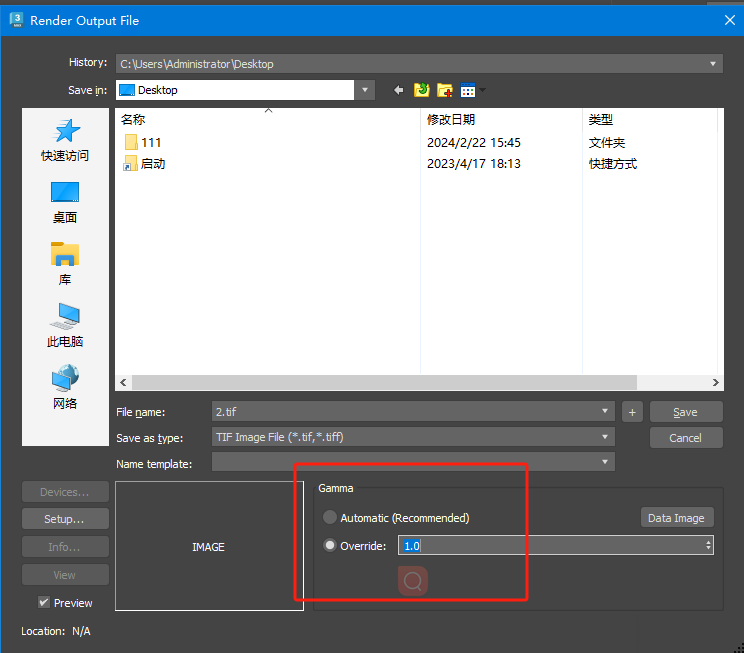Expand the History path dropdown

tap(713, 63)
